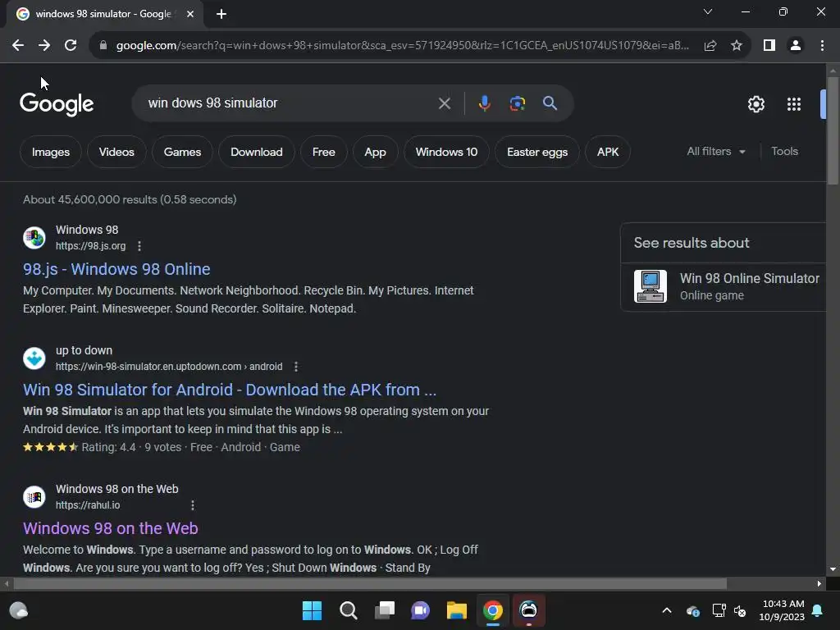Click the uptodown site favicon
The width and height of the screenshot is (840, 630).
point(34,358)
